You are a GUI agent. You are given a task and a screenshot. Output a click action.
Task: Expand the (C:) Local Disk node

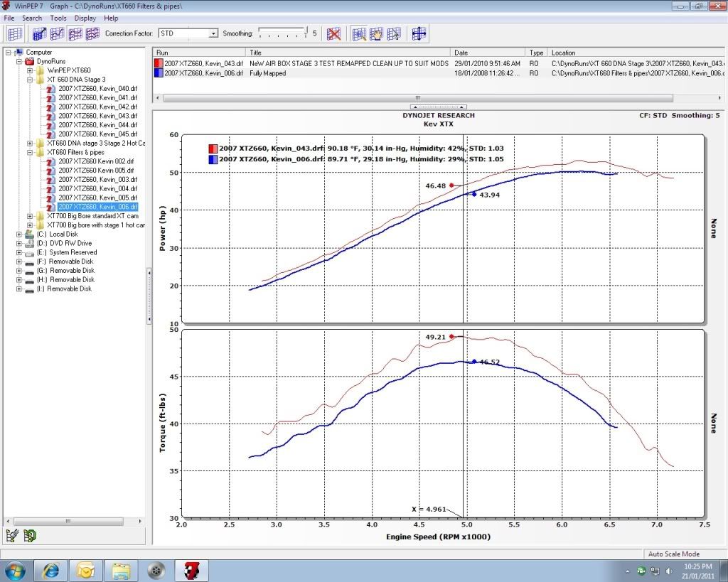click(x=19, y=235)
